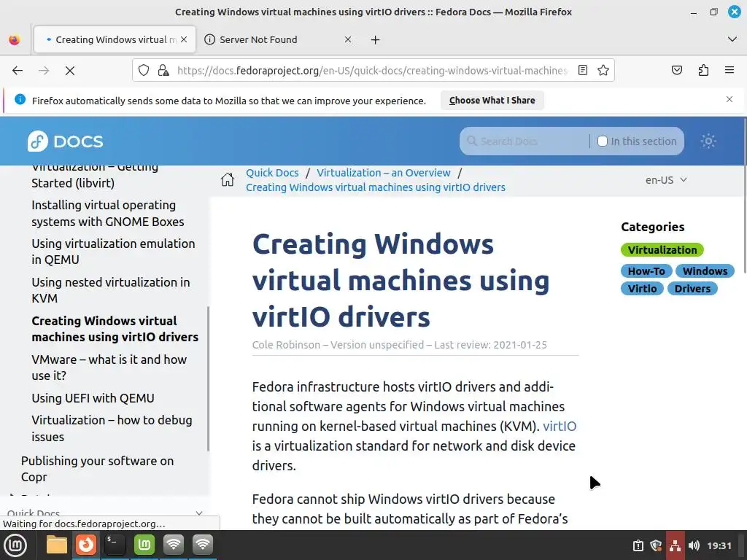Click Choose What I Share
Viewport: 747px width, 560px height.
[492, 101]
